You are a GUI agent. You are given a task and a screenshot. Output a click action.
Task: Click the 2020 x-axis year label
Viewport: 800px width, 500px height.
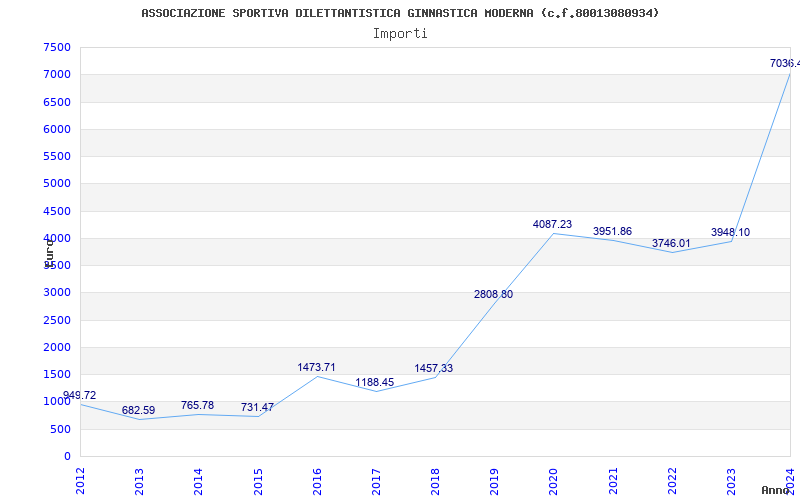554,481
